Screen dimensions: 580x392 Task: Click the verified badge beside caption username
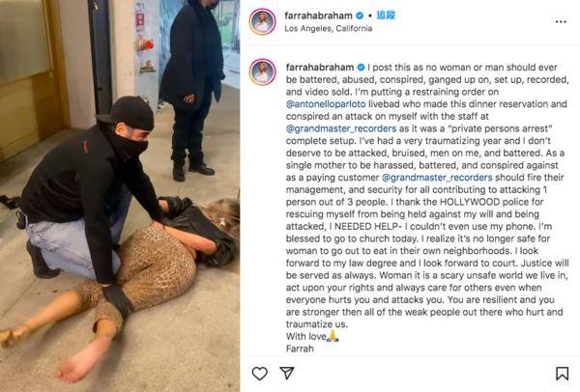point(361,68)
